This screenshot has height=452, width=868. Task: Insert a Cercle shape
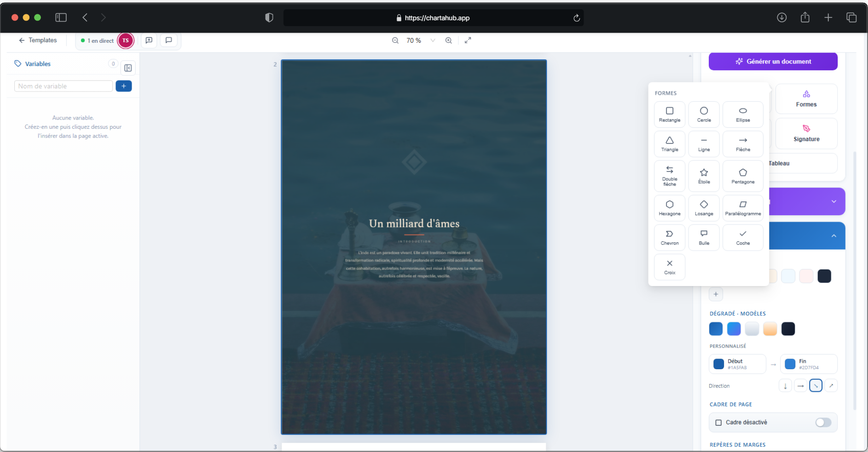pos(704,114)
